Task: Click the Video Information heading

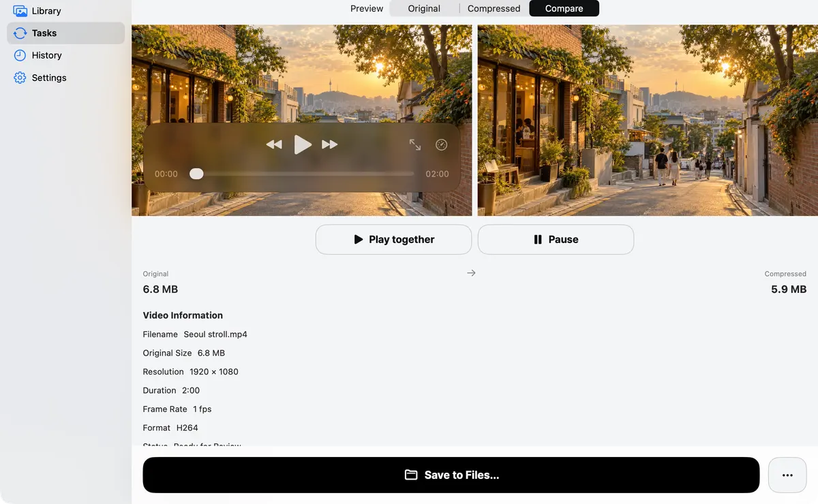Action: point(183,315)
